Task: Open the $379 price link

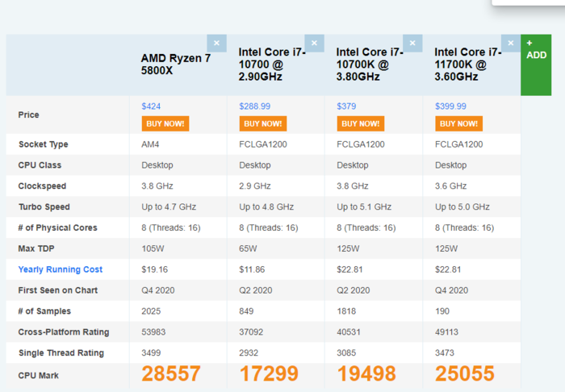Action: coord(346,106)
